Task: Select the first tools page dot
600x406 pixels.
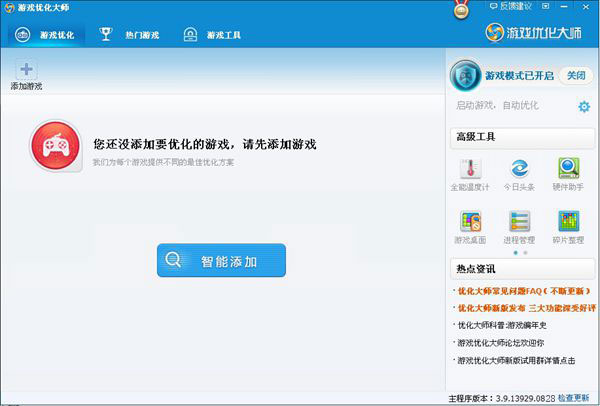Action: coord(515,253)
